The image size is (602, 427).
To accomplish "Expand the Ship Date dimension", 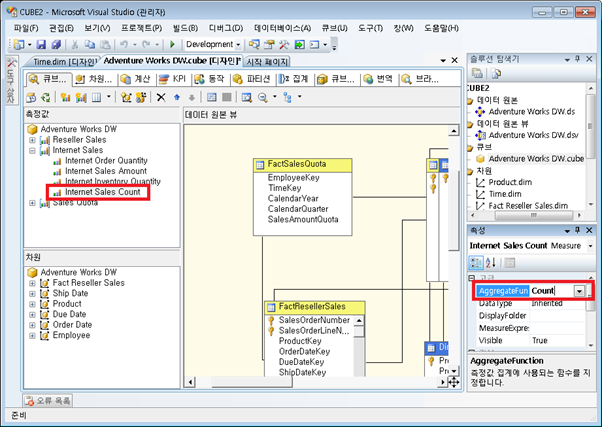I will tap(33, 294).
